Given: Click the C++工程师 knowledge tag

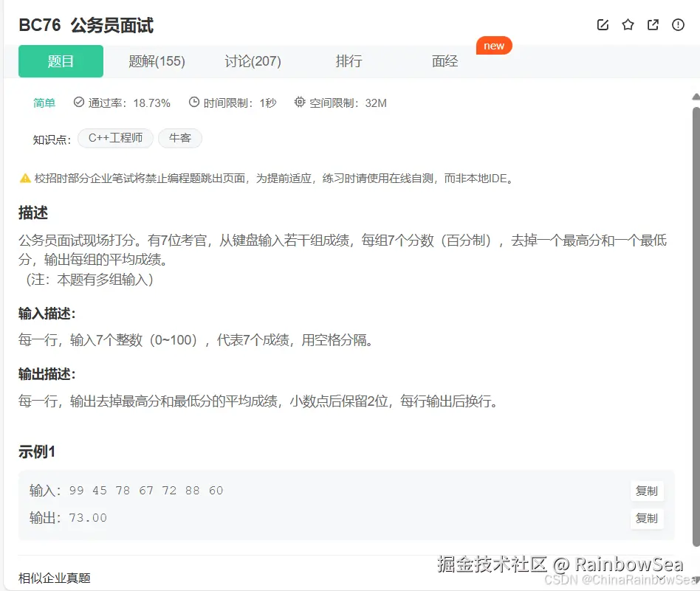Looking at the screenshot, I should coord(115,138).
